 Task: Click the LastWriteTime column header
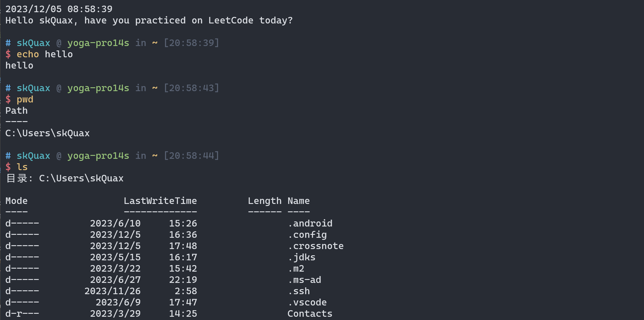[x=160, y=201]
